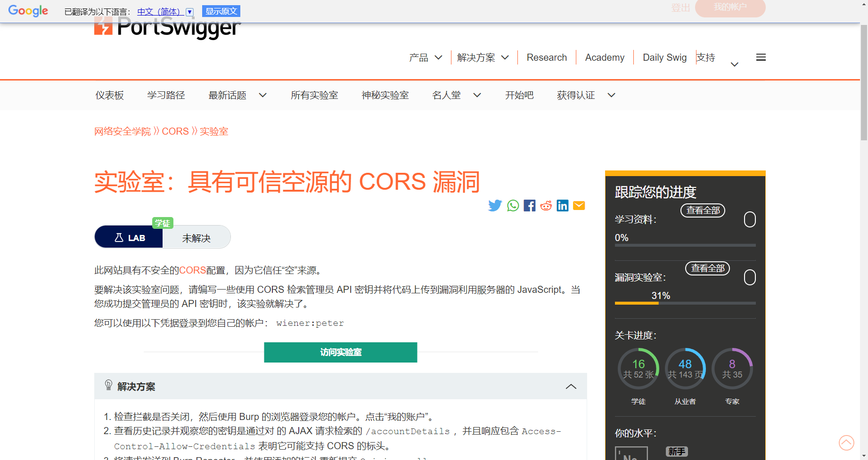
Task: Open the 网络安全学院 breadcrumb link
Action: (x=123, y=131)
